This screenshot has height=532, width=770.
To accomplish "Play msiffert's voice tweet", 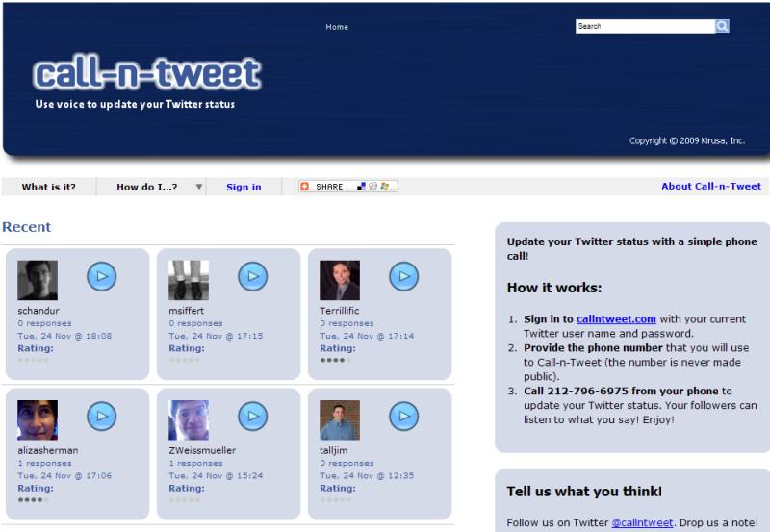I will (x=253, y=276).
